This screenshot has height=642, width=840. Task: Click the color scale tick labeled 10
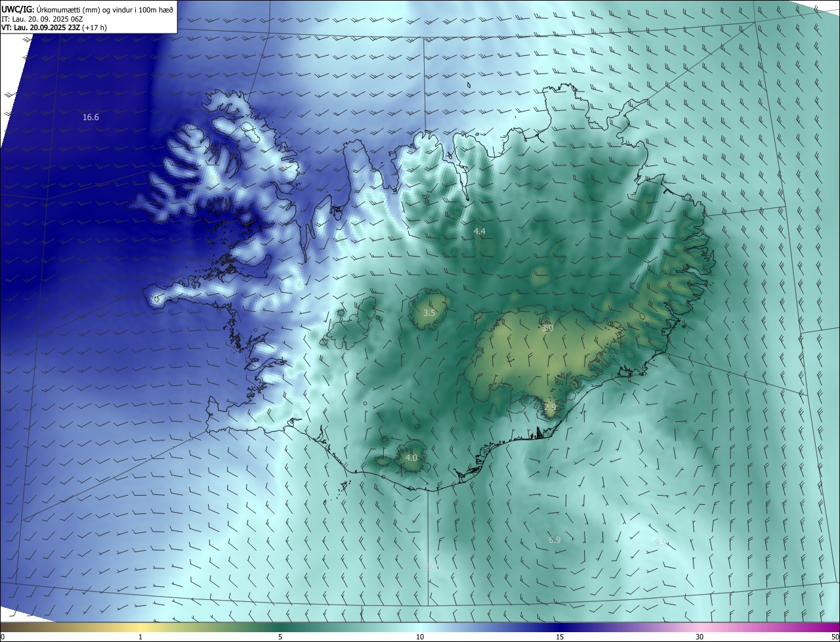[420, 637]
